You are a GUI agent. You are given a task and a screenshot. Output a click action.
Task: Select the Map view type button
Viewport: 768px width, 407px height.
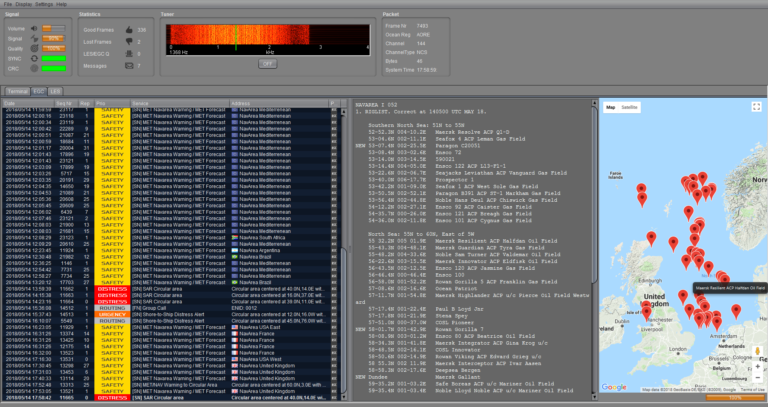coord(610,106)
